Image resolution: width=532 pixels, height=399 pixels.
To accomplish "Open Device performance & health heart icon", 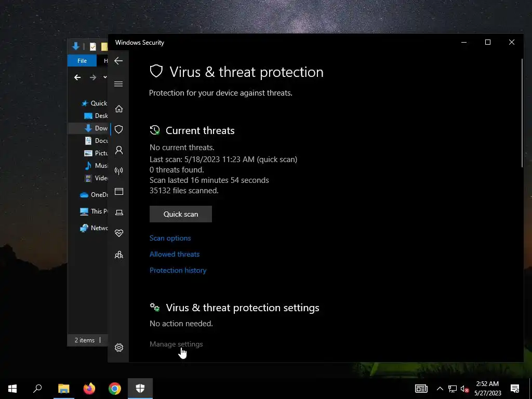I will [119, 233].
